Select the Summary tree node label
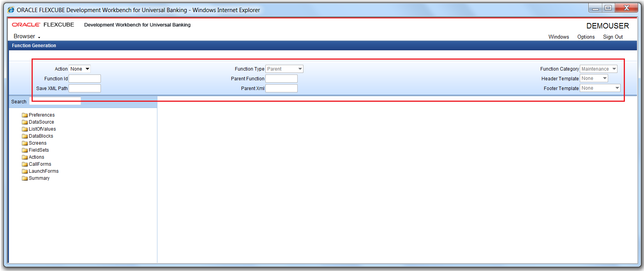This screenshot has height=271, width=644. pos(39,178)
